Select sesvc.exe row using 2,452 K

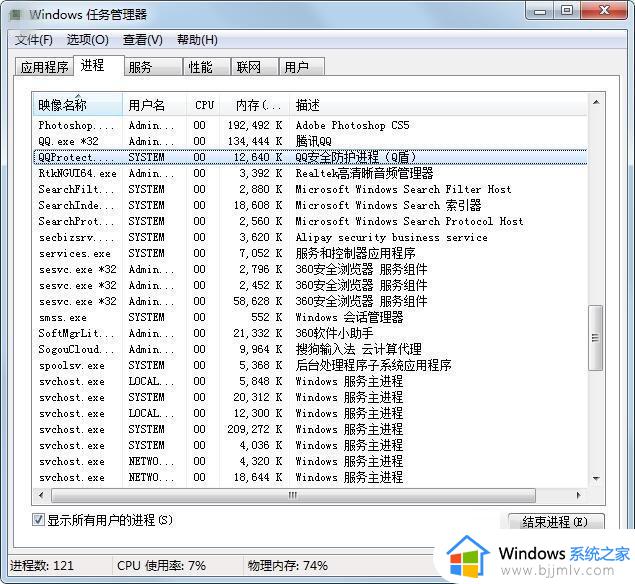pos(310,285)
